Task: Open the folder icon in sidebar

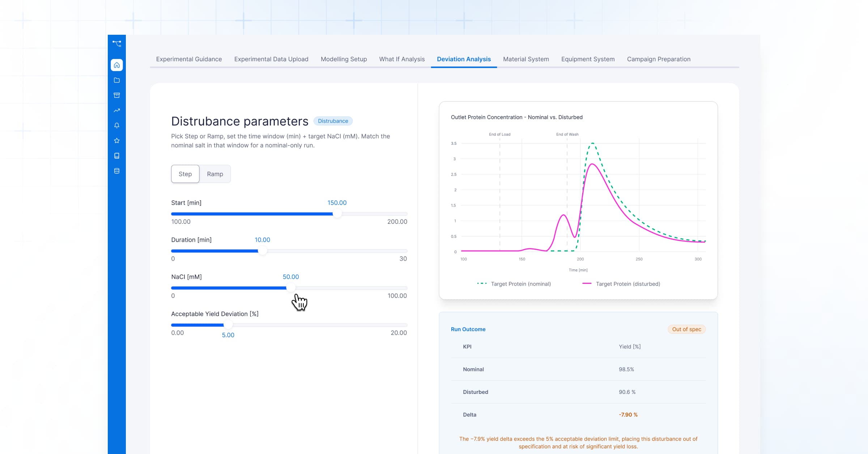Action: tap(116, 80)
